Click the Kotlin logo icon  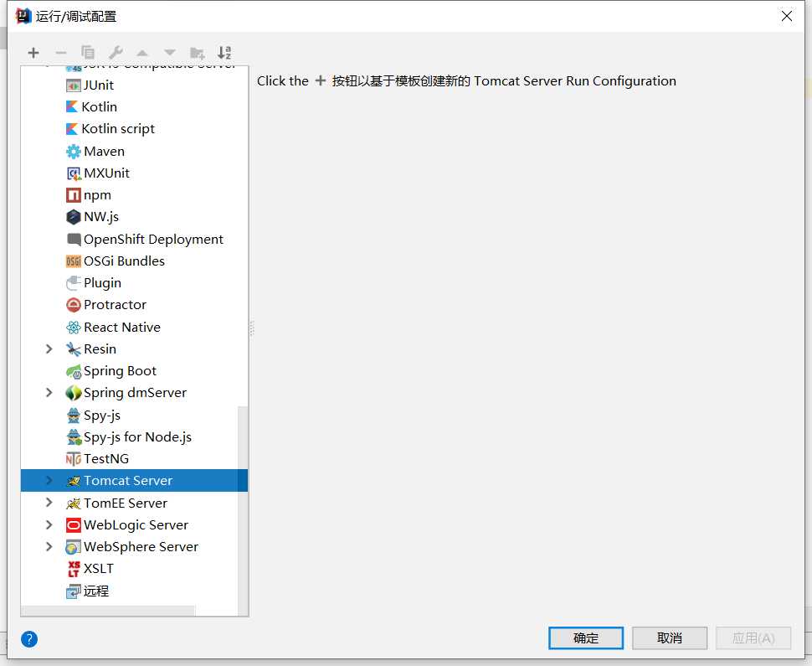pyautogui.click(x=72, y=106)
